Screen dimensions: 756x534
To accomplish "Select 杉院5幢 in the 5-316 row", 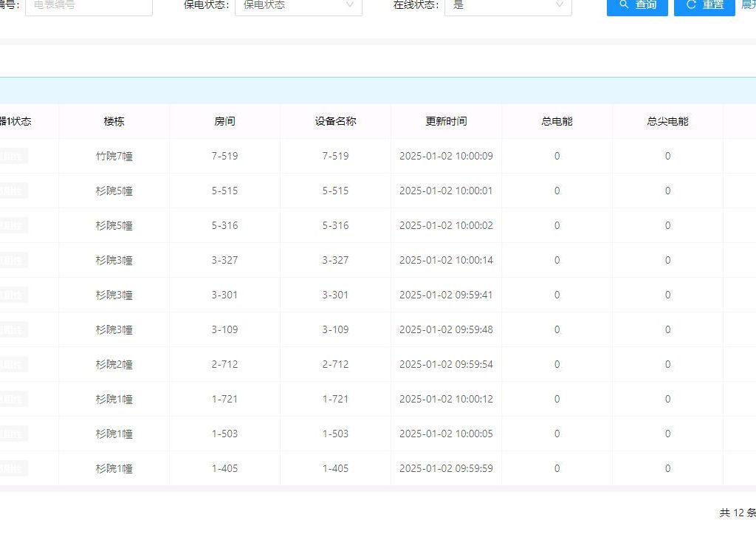I will pyautogui.click(x=114, y=226).
